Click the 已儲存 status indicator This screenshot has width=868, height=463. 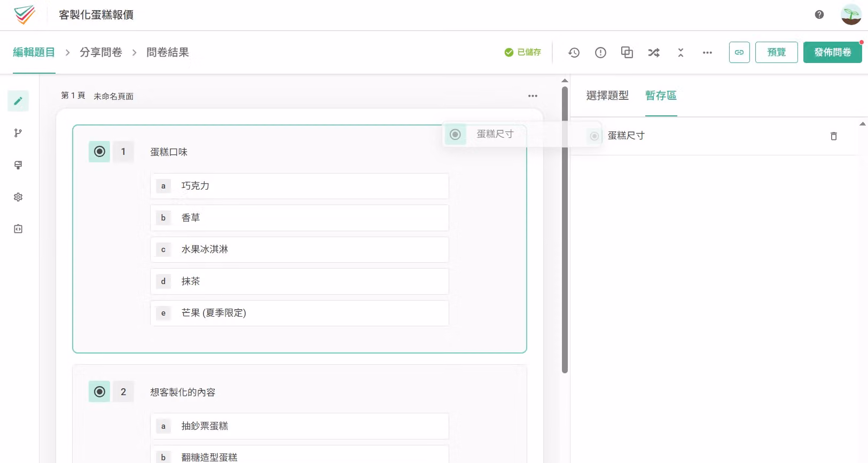[x=523, y=52]
